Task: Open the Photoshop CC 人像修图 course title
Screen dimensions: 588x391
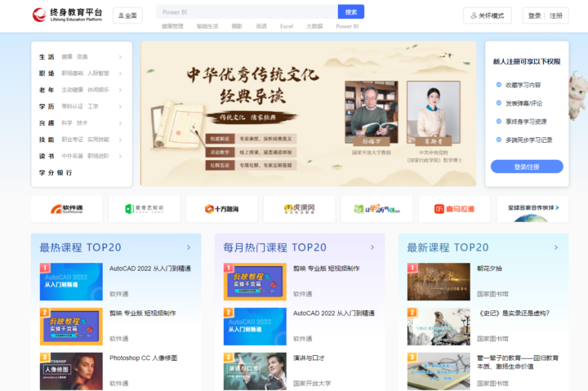Action: click(143, 358)
